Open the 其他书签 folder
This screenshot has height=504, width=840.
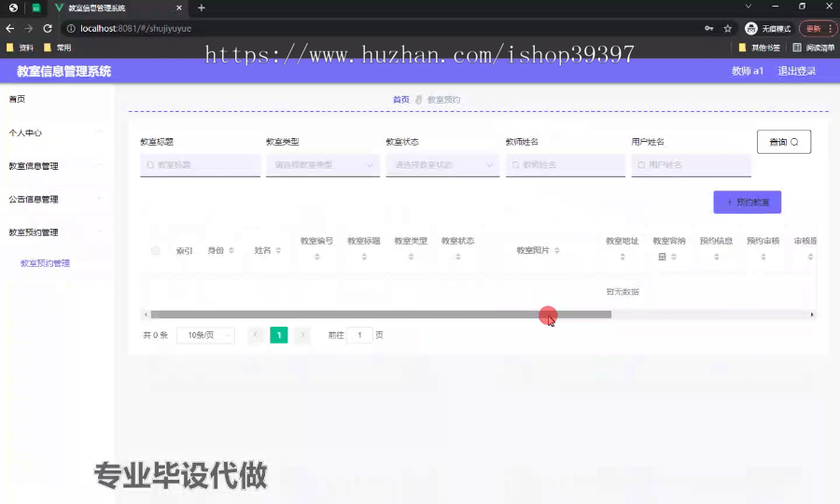(x=759, y=48)
